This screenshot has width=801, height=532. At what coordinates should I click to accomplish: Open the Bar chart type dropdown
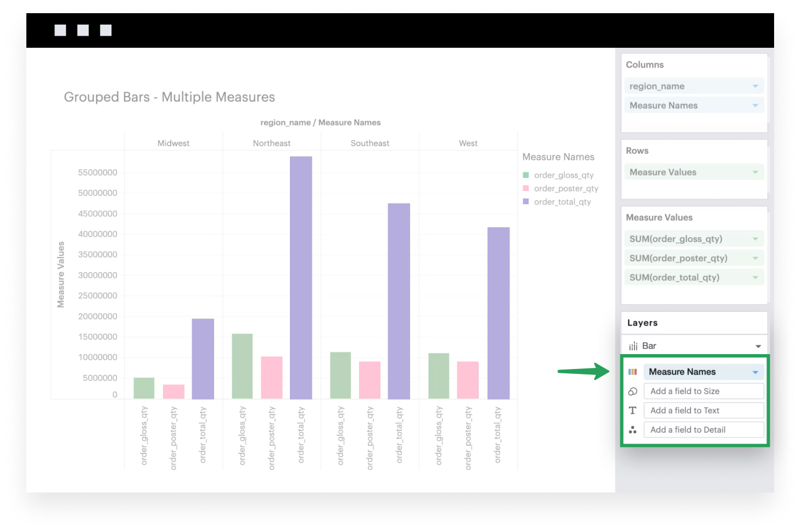pos(758,346)
